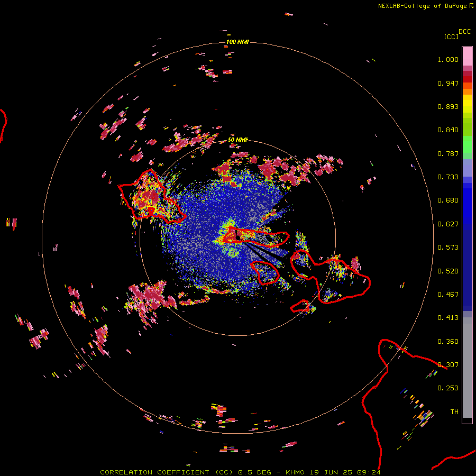Viewport: 476px width, 476px height.
Task: Click the 0.840 scale value
Action: pos(448,130)
